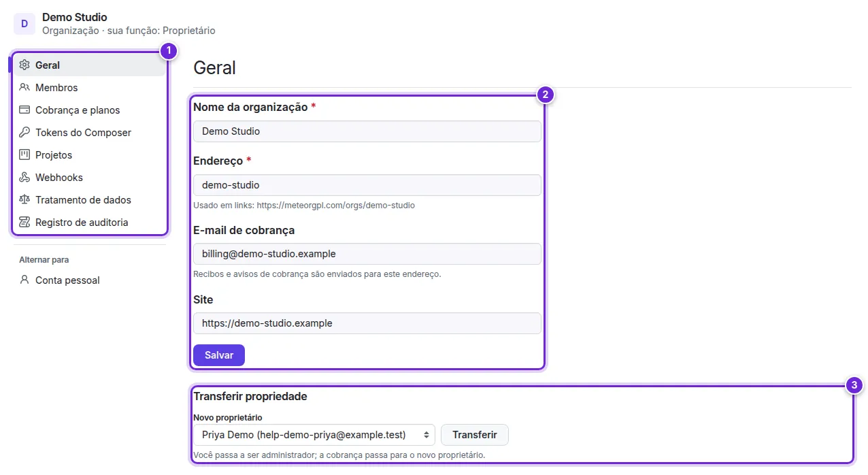View the Registro de auditoria

90,223
